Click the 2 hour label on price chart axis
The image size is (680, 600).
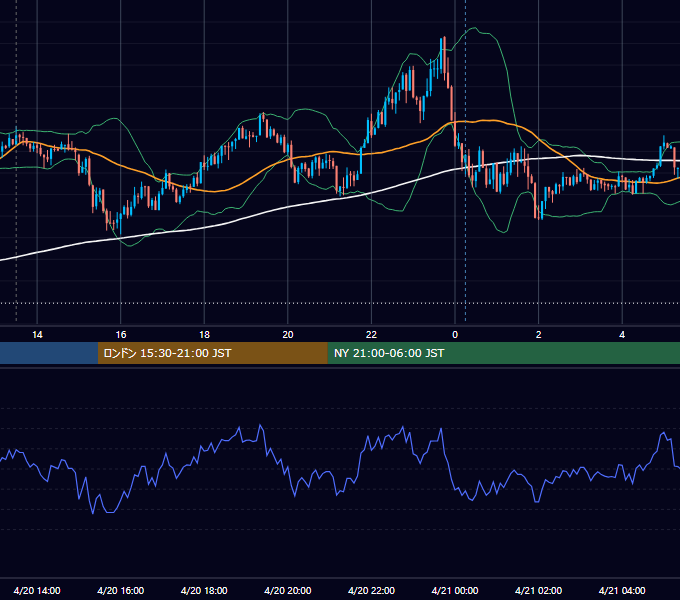[x=538, y=335]
